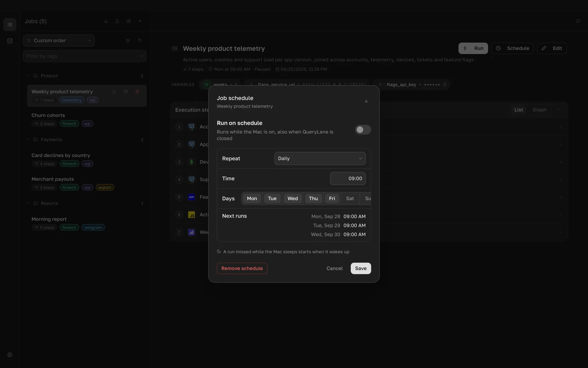Click the list icon beside job title
The image size is (588, 368).
pyautogui.click(x=175, y=49)
